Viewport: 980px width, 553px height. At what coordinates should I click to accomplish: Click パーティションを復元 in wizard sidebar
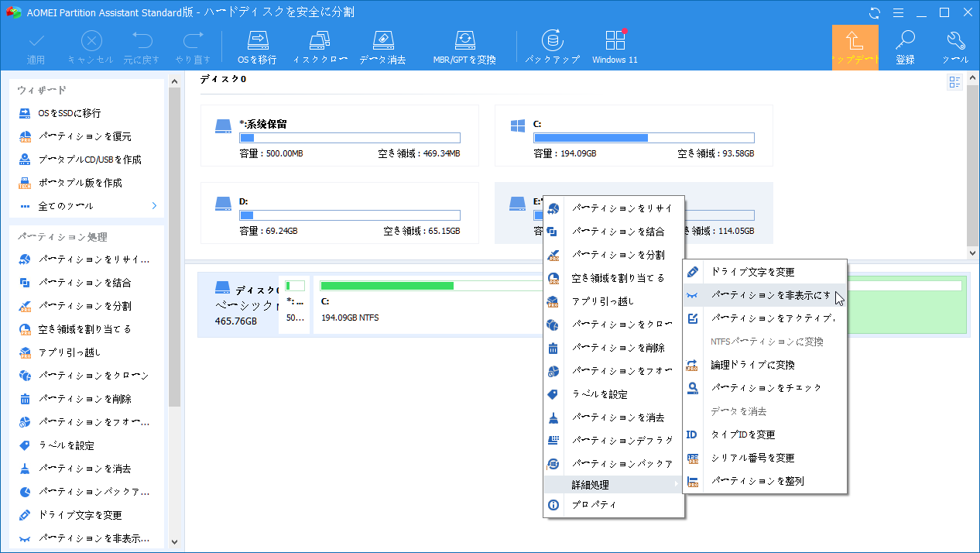click(x=86, y=136)
